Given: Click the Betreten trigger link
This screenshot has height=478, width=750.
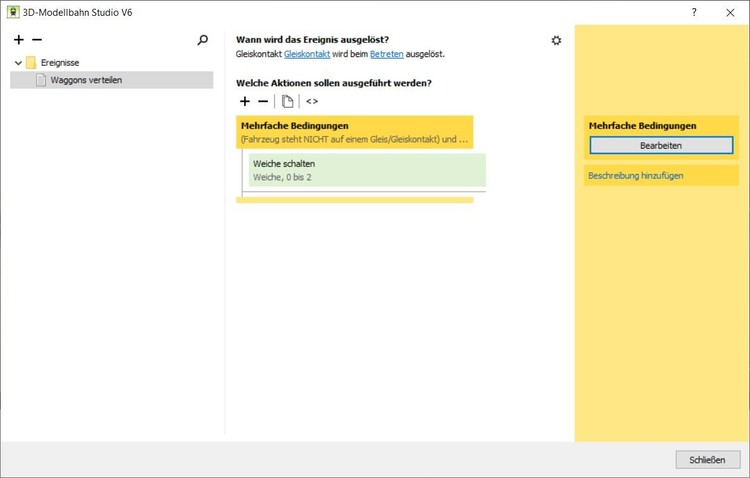Looking at the screenshot, I should click(387, 54).
